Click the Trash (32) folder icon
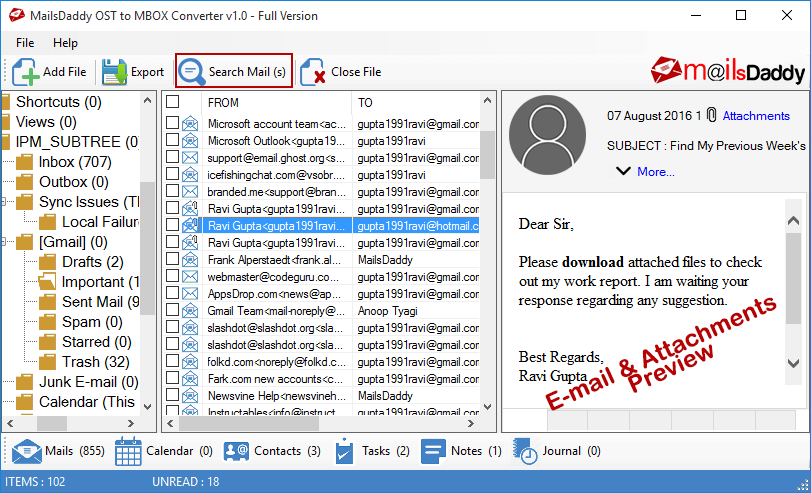This screenshot has width=811, height=493. click(x=47, y=362)
